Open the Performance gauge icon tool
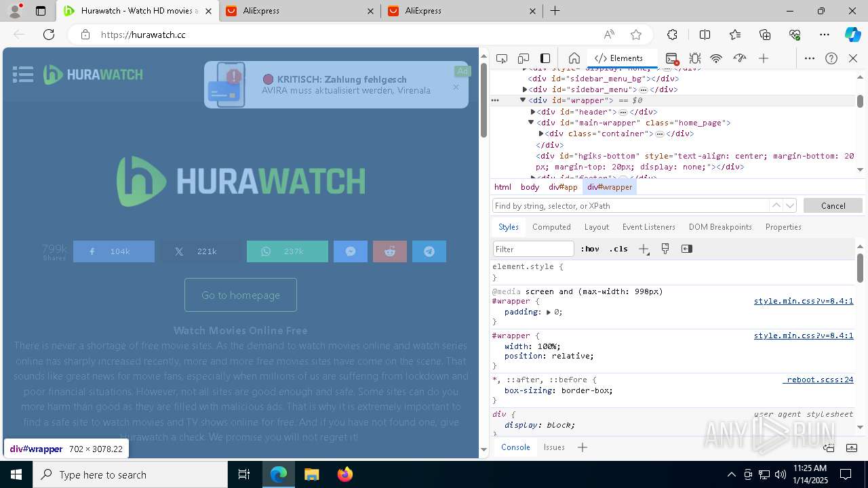 pos(740,58)
